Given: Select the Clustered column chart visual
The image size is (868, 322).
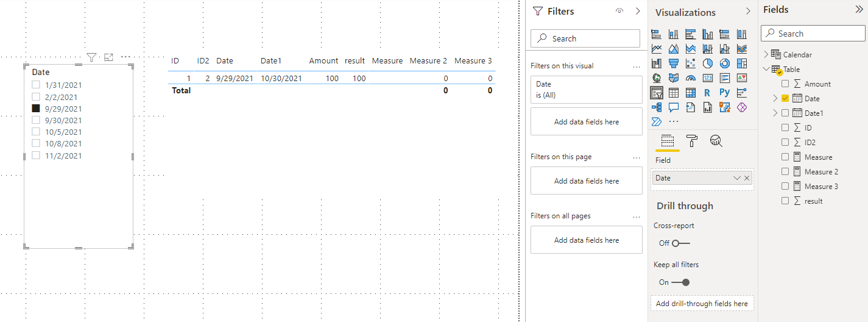Looking at the screenshot, I should click(x=708, y=34).
